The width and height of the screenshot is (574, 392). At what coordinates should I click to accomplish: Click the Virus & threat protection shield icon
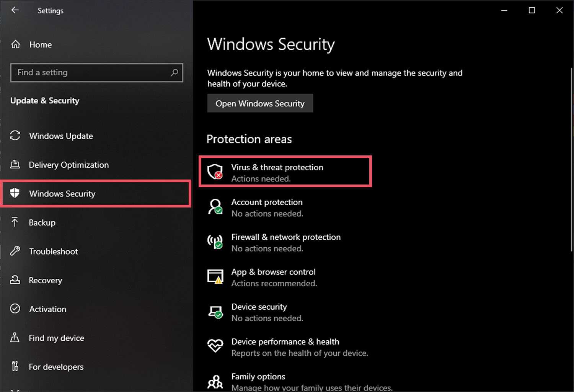point(215,172)
